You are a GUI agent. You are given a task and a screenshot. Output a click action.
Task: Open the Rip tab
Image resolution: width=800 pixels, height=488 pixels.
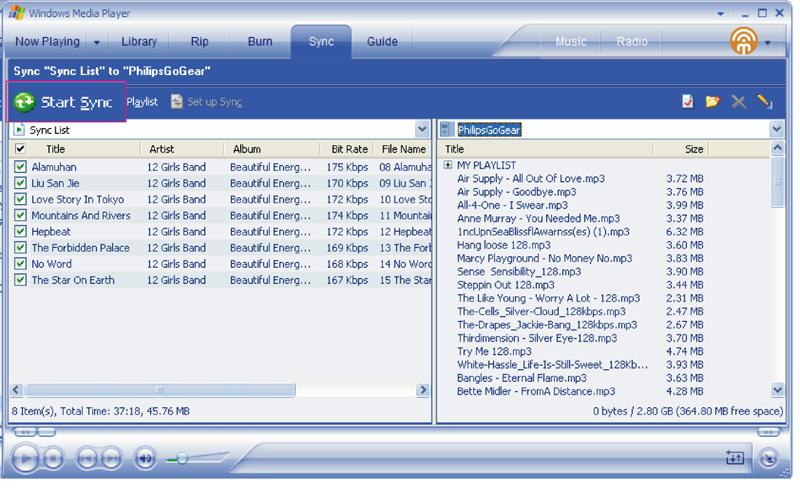tap(199, 41)
